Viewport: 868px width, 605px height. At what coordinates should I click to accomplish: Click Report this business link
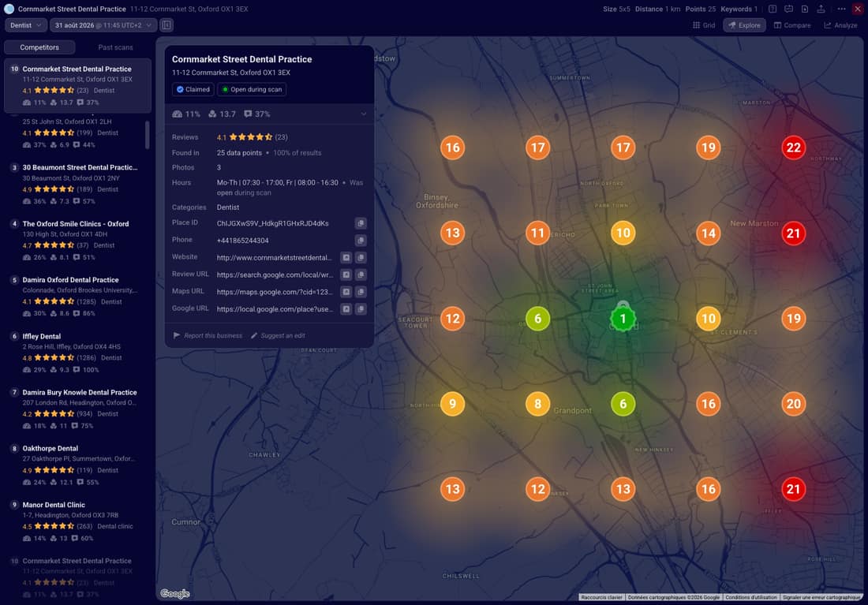pyautogui.click(x=208, y=335)
